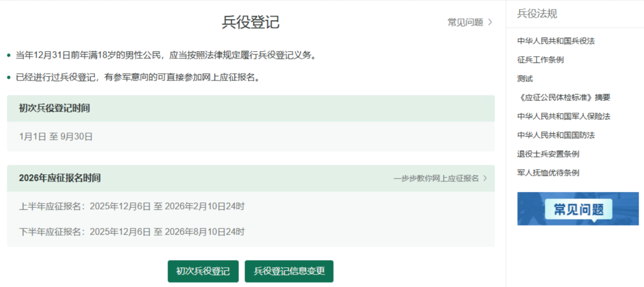This screenshot has height=287, width=644.
Task: Open 一步步教你网上应征报名 guide link
Action: point(436,178)
